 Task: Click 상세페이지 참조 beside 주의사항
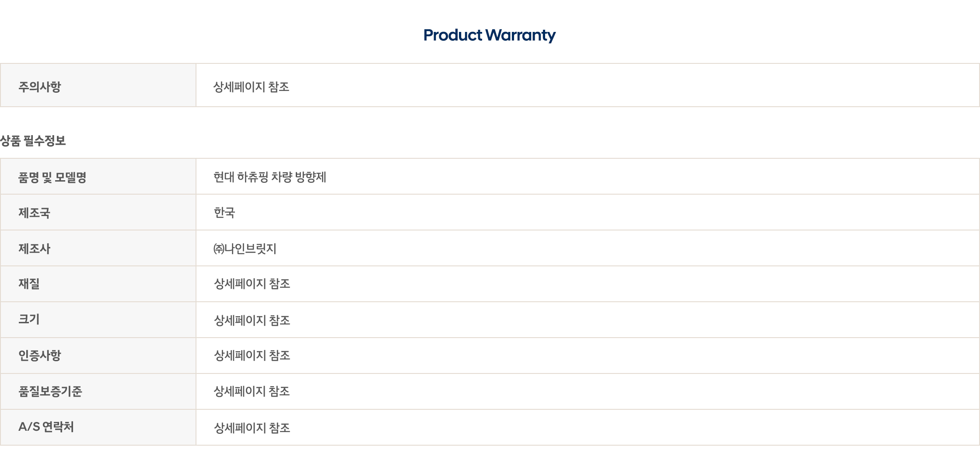click(x=252, y=87)
